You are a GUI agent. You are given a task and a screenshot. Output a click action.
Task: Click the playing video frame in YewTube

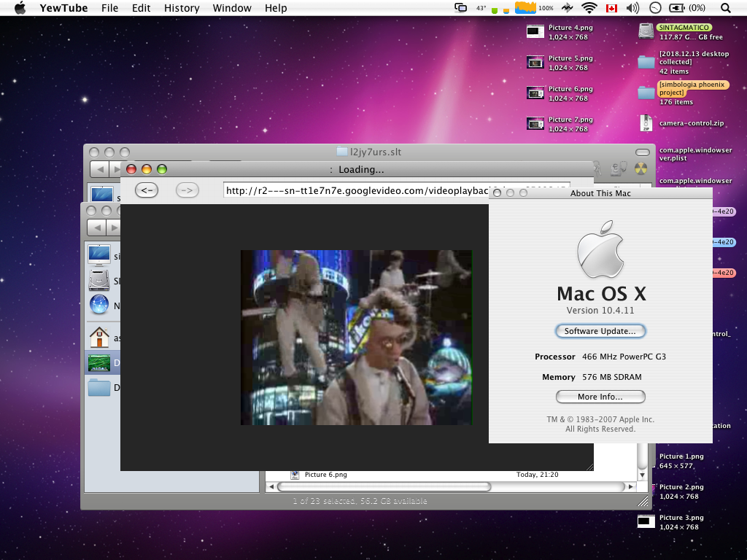pos(356,337)
